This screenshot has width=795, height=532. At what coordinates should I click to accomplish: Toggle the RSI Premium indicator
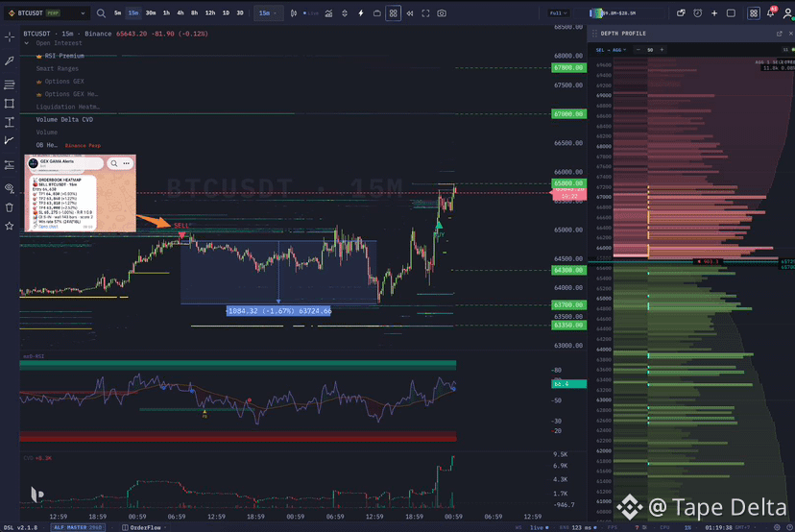(64, 56)
